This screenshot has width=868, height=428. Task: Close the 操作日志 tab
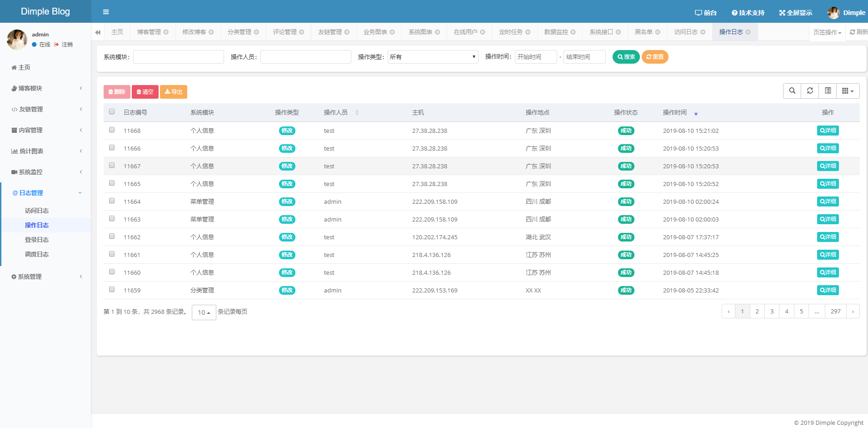point(748,32)
